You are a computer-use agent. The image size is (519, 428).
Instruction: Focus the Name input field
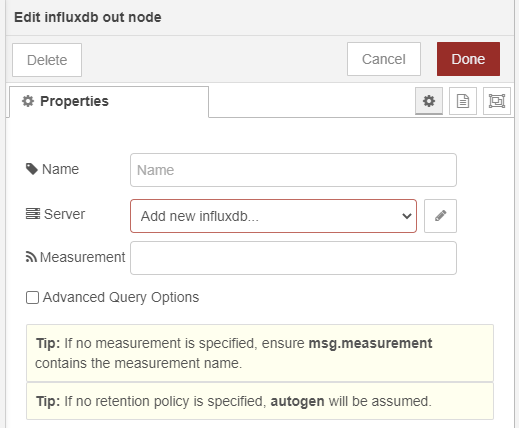[x=293, y=170]
